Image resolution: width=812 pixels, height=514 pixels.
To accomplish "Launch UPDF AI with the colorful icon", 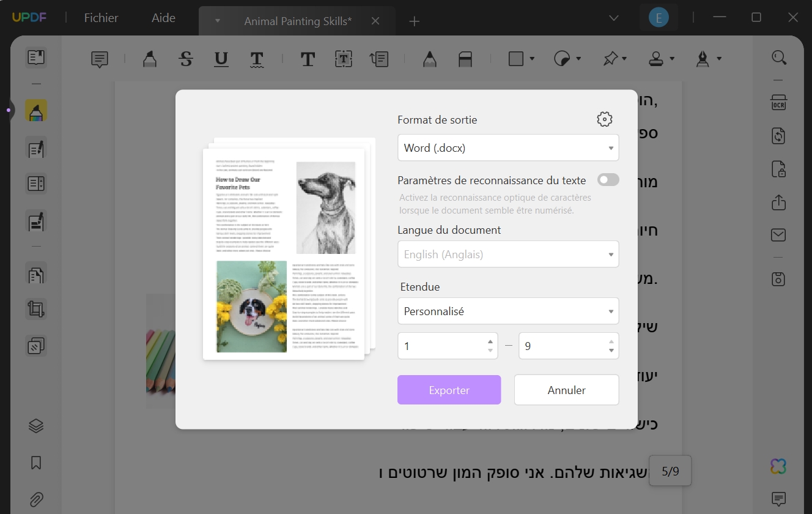I will [x=777, y=466].
